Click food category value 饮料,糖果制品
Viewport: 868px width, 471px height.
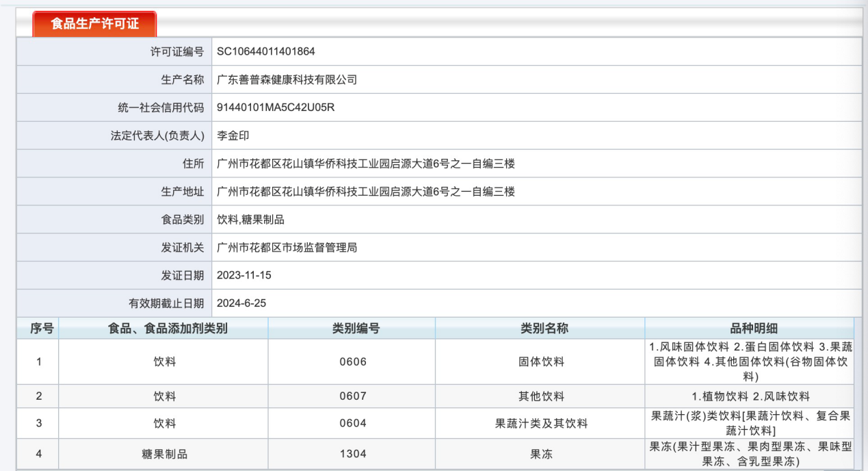click(250, 220)
